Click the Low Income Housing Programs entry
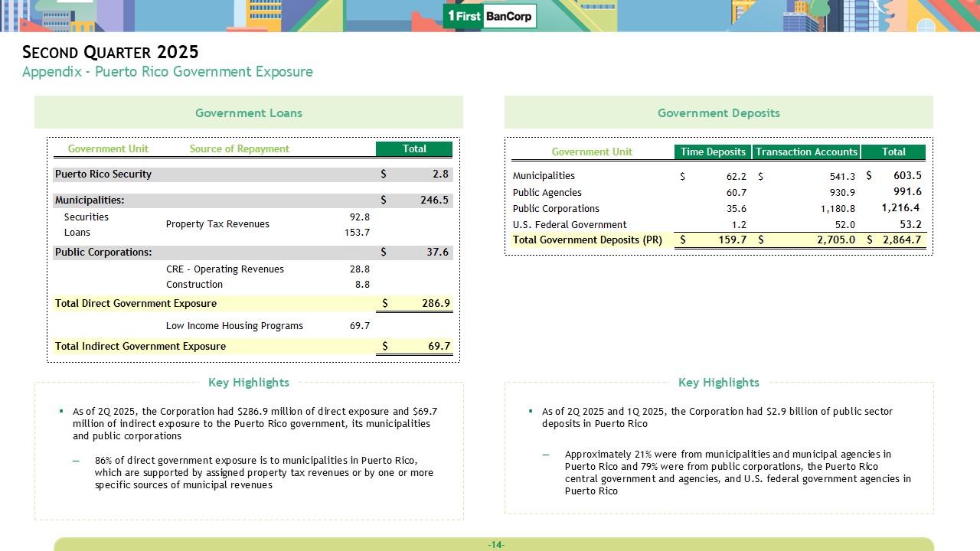980x551 pixels. tap(234, 325)
